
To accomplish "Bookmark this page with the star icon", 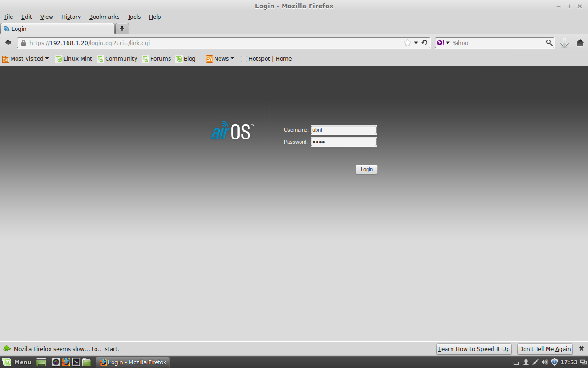I will tap(407, 43).
